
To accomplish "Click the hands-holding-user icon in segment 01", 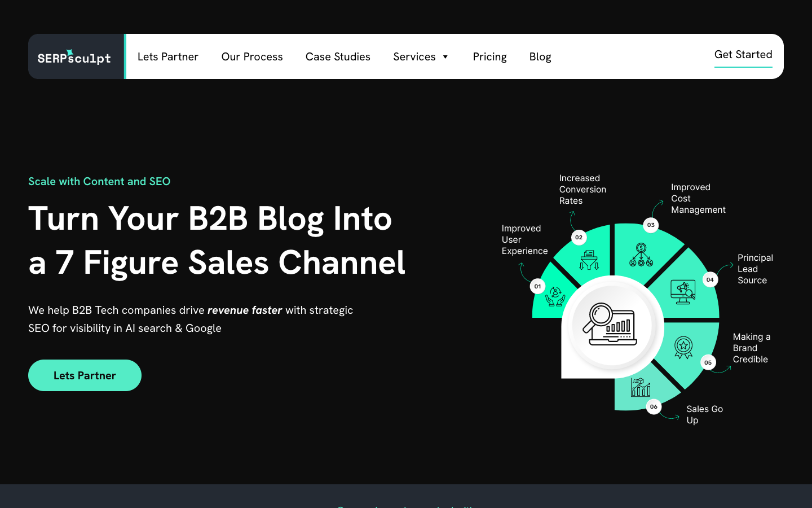I will tap(555, 296).
